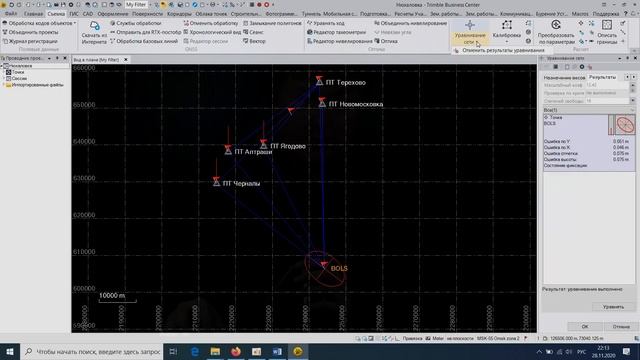Open Оптика tool
640x360 pixels.
click(x=386, y=41)
